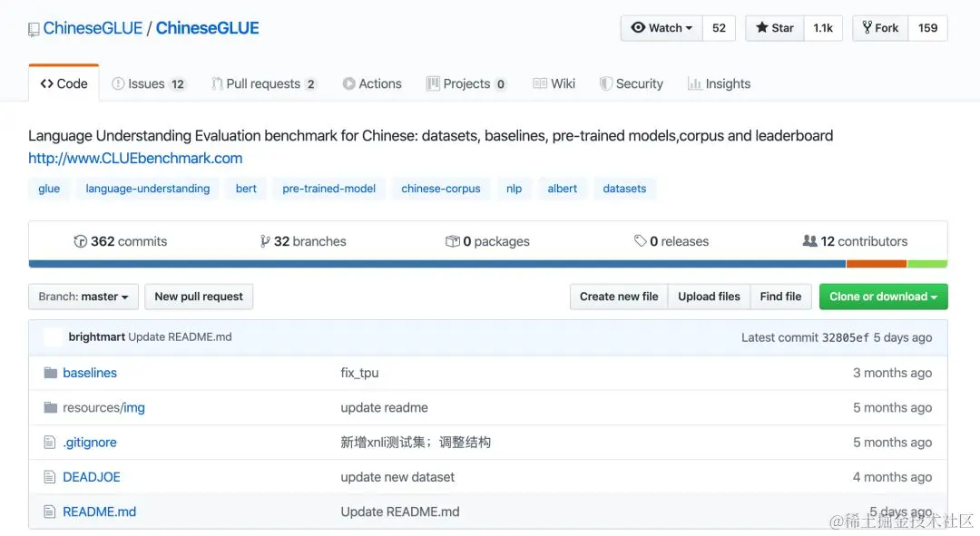Star the repository

click(775, 28)
